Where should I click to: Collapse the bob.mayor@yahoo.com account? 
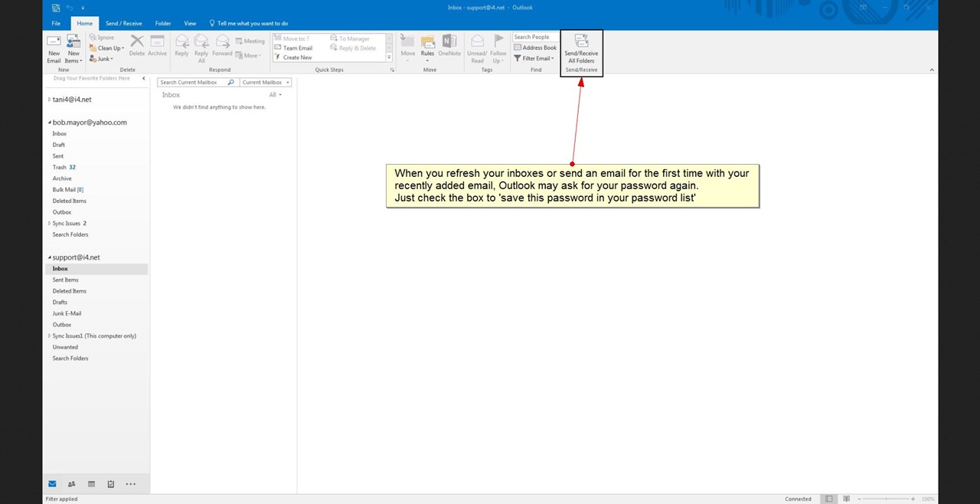point(50,123)
